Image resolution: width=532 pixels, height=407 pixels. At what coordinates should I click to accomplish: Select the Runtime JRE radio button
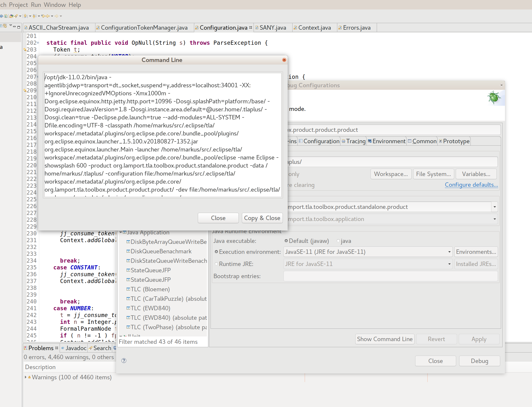click(x=216, y=264)
